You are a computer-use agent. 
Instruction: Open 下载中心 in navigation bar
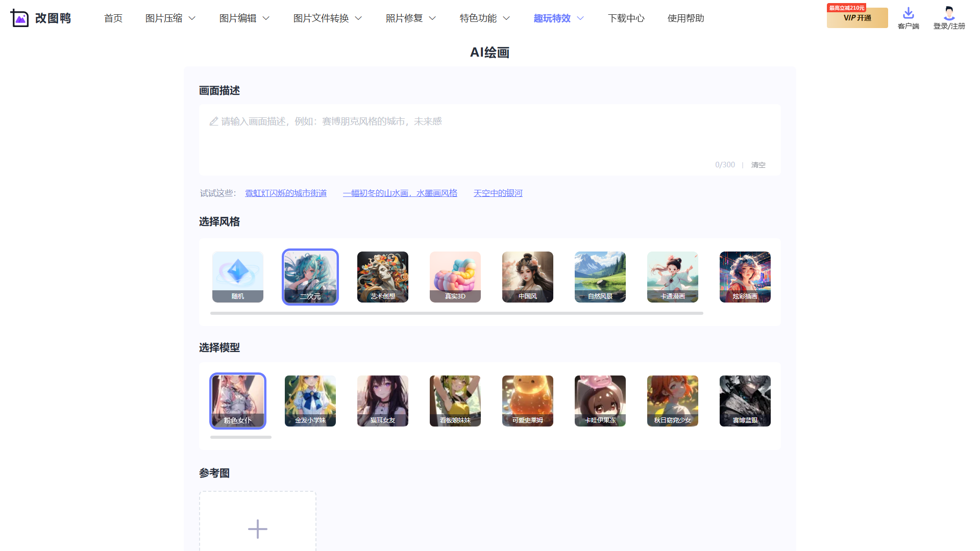click(626, 18)
